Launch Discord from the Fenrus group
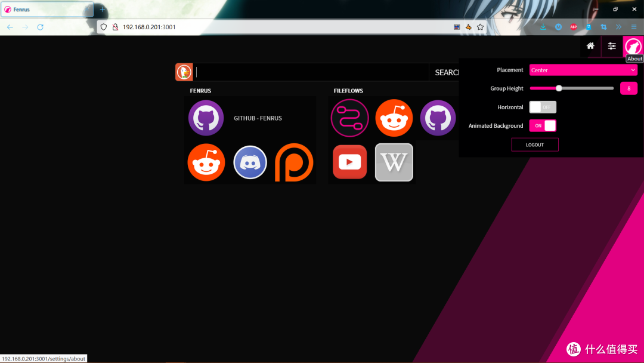 [x=250, y=162]
